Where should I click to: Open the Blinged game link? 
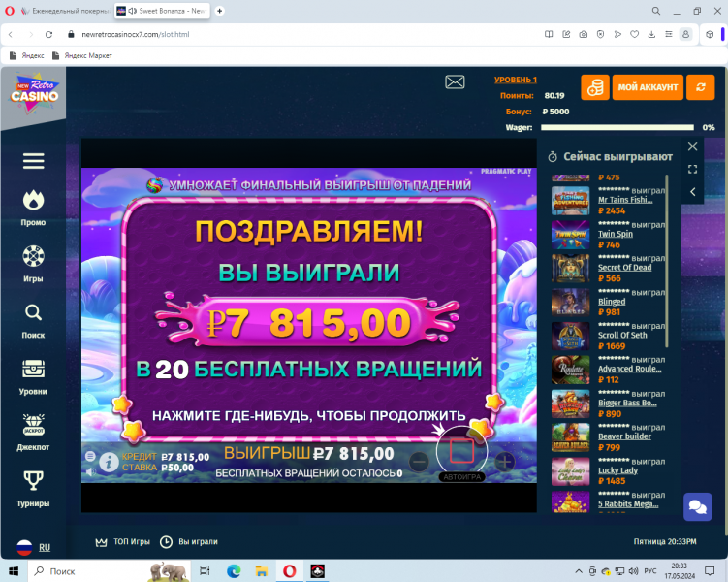click(x=612, y=302)
